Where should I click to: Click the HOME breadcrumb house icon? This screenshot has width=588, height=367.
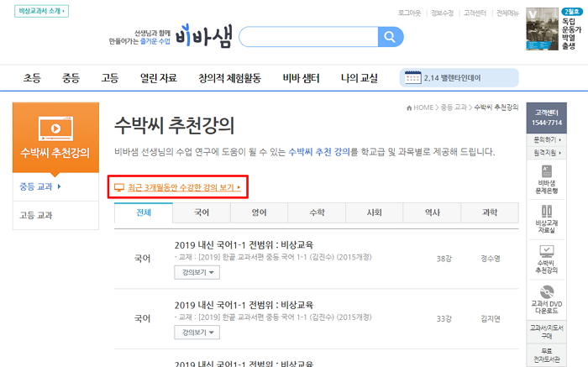pyautogui.click(x=409, y=108)
